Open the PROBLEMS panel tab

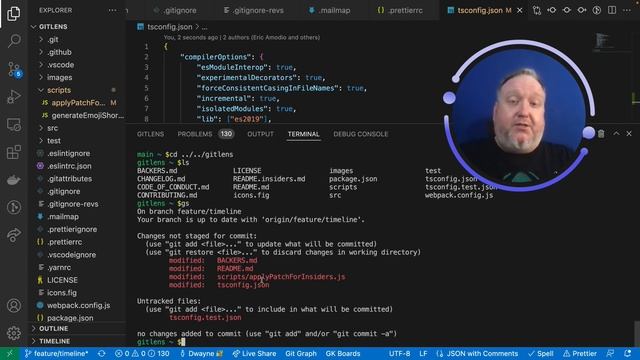pos(195,134)
